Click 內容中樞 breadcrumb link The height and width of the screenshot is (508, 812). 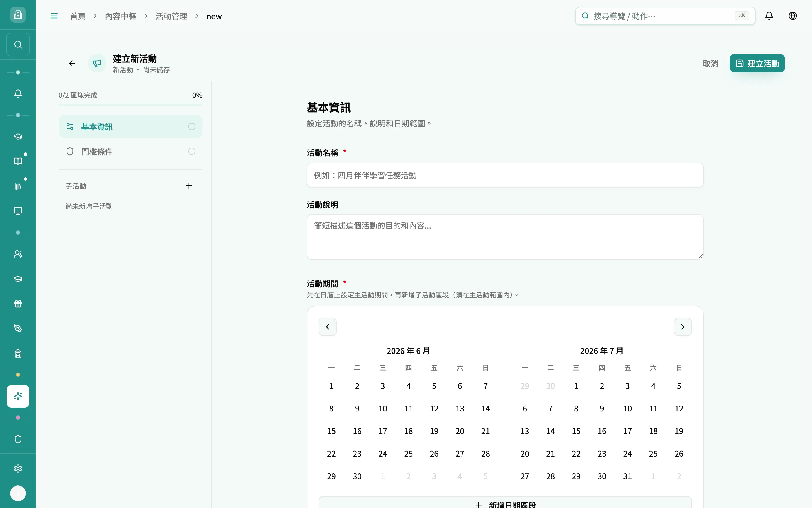pyautogui.click(x=121, y=16)
